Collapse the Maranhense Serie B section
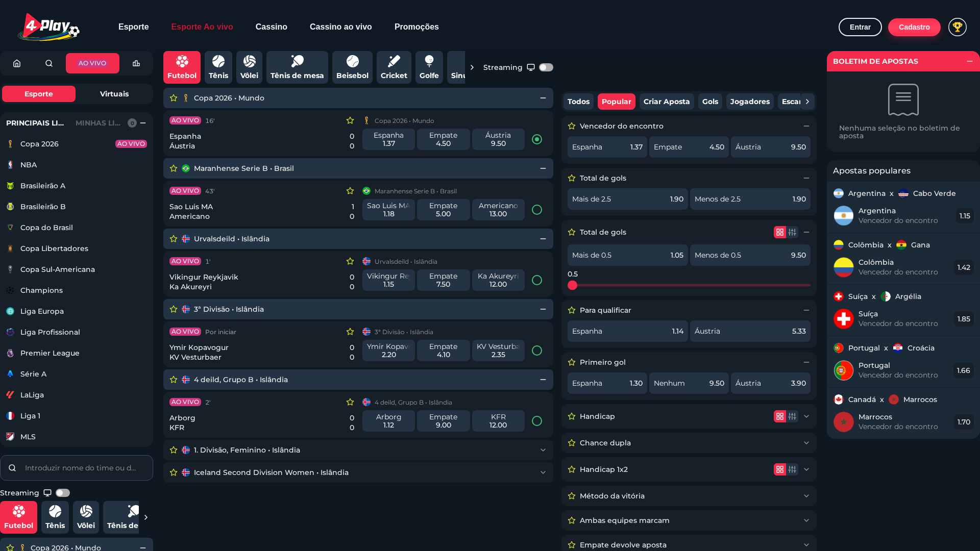980x551 pixels. 543,168
